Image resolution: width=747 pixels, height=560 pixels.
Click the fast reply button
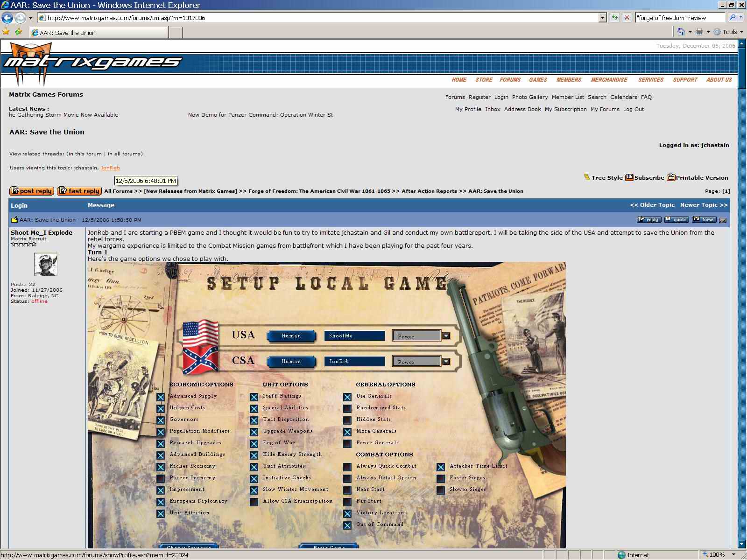pyautogui.click(x=79, y=191)
